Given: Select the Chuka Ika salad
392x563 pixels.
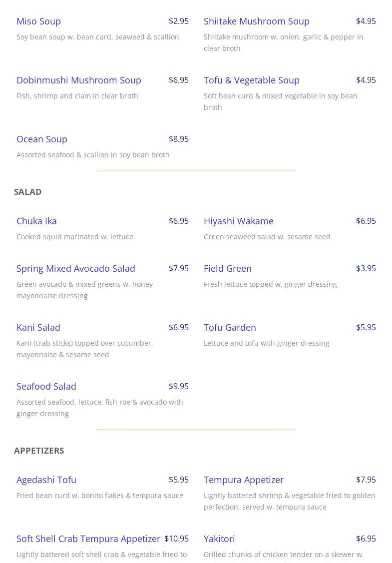Looking at the screenshot, I should pos(36,221).
